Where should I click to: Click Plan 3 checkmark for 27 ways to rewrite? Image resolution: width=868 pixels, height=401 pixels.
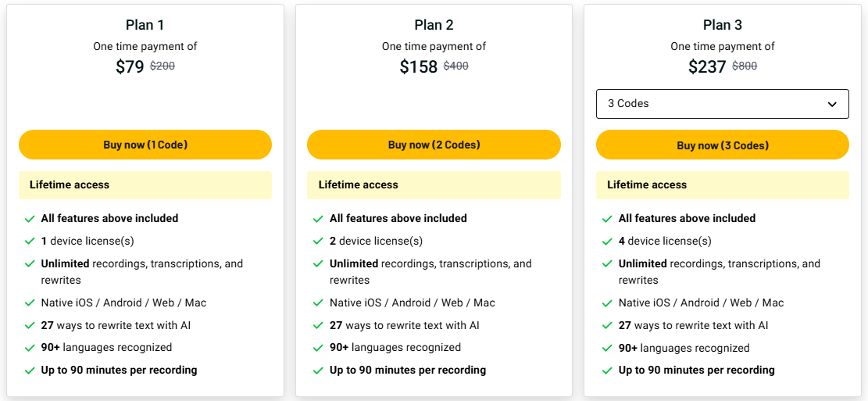607,326
